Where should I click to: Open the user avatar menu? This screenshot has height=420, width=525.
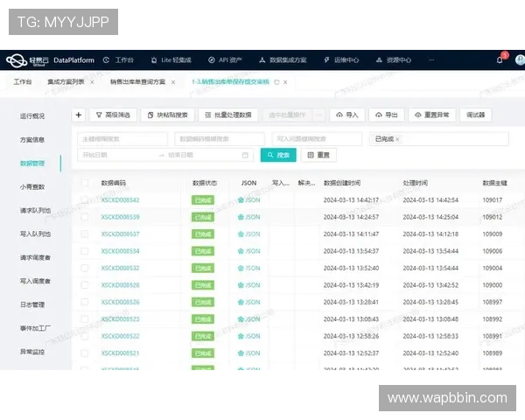coord(520,60)
